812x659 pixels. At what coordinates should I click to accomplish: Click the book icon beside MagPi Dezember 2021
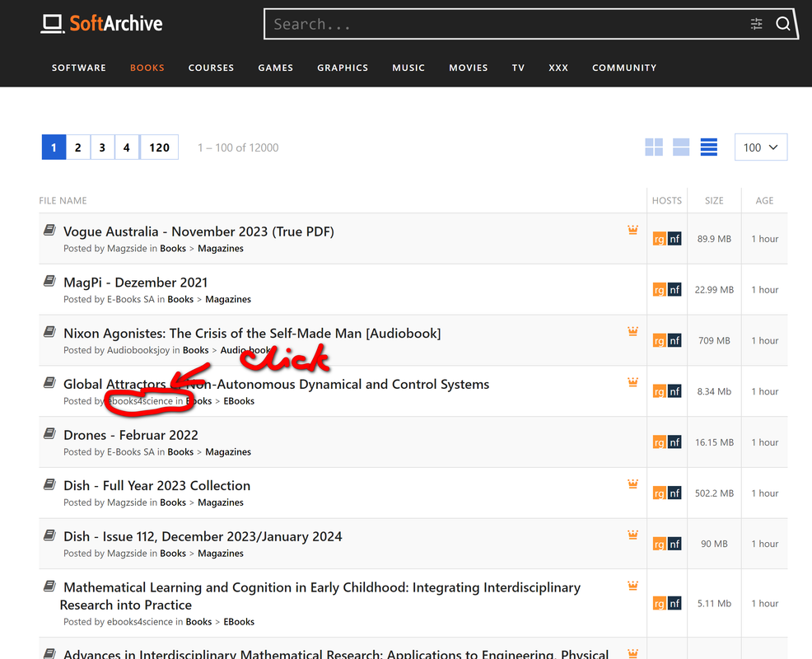pos(49,281)
